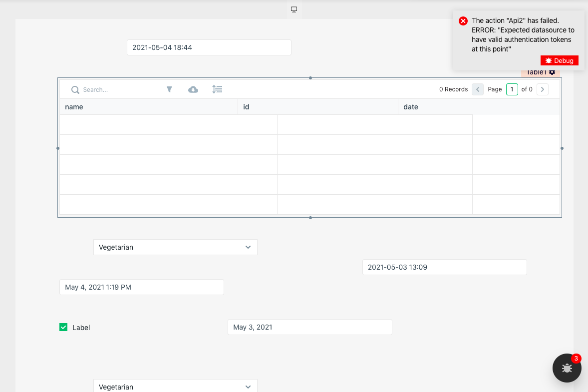
Task: Click the "id" column header
Action: [x=318, y=107]
